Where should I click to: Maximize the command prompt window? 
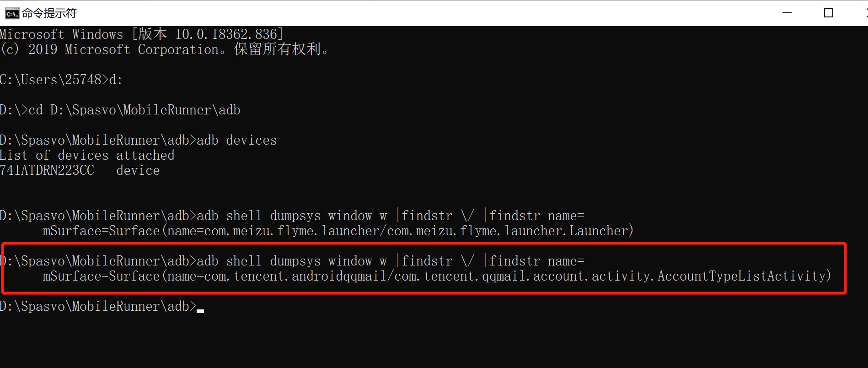pos(828,13)
